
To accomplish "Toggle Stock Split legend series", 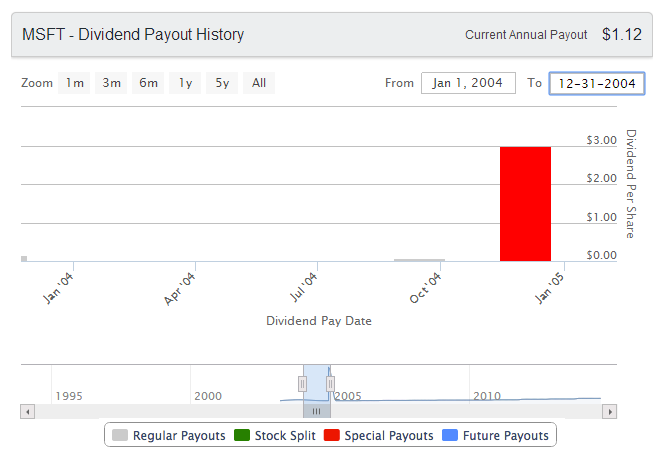I will point(275,436).
